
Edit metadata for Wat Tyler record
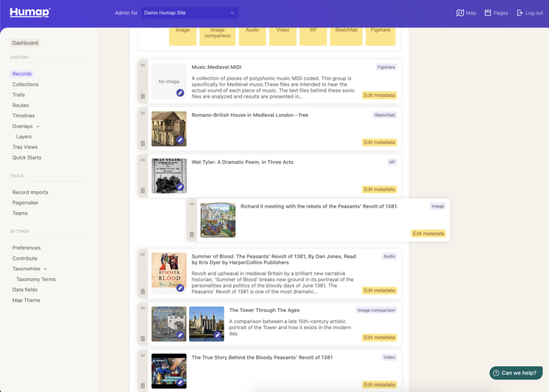coord(379,190)
